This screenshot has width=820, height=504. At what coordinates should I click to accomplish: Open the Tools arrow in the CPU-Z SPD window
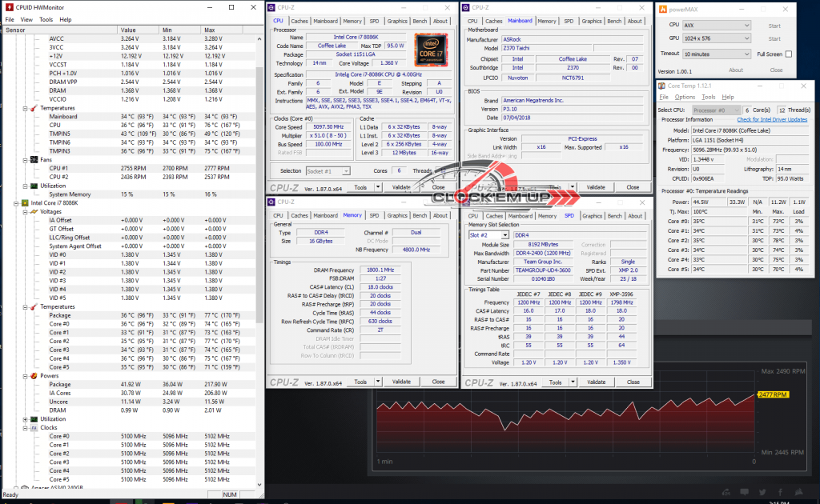click(573, 382)
